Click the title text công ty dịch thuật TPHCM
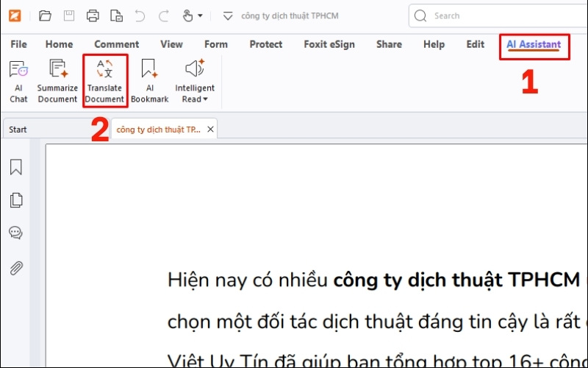588x368 pixels. [290, 15]
